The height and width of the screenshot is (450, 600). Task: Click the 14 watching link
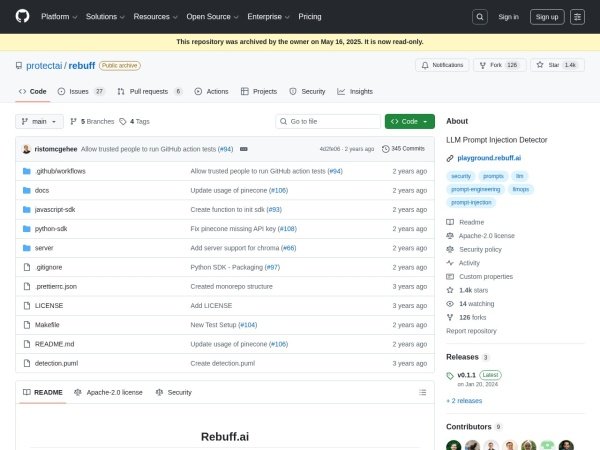click(x=470, y=304)
